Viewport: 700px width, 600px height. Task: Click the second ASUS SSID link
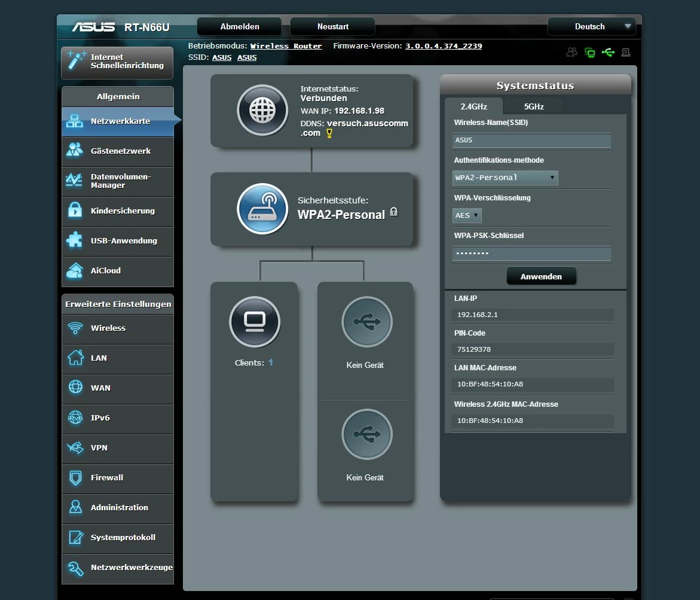pos(247,57)
